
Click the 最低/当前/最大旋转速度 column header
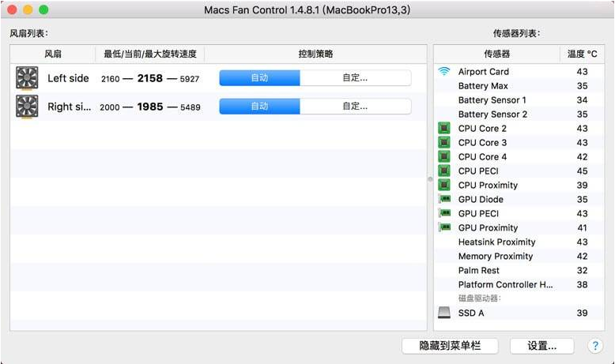click(x=150, y=54)
